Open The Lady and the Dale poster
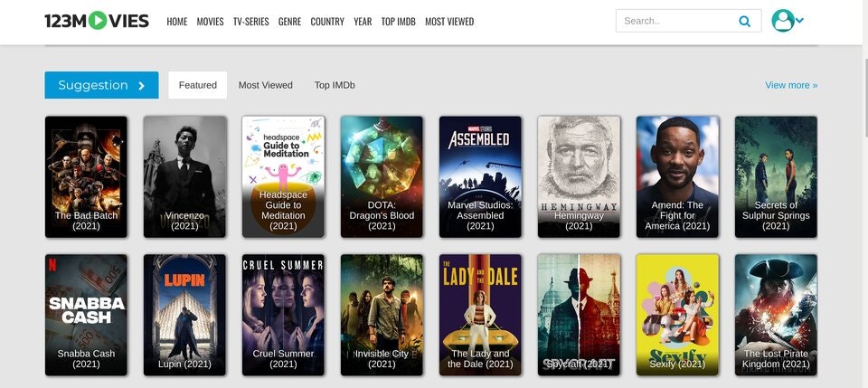Viewport: 868px width, 388px height. click(480, 315)
